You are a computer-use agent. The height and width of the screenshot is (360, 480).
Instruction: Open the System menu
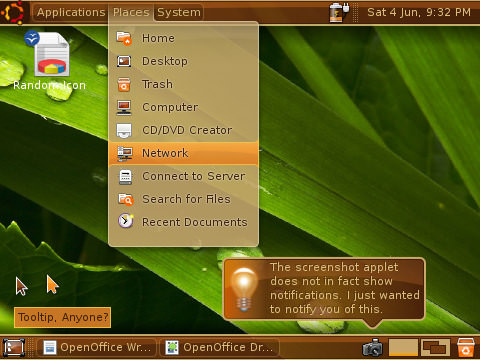[179, 12]
